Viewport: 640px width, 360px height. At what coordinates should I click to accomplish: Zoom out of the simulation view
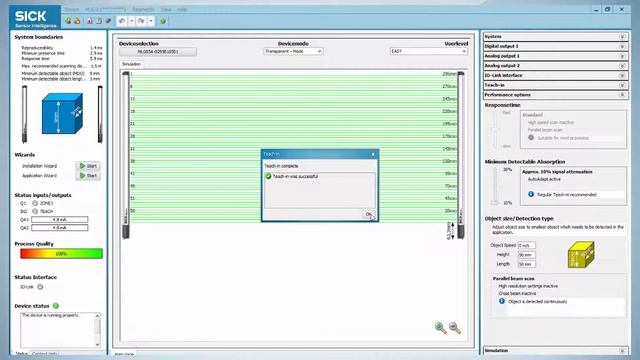click(455, 328)
